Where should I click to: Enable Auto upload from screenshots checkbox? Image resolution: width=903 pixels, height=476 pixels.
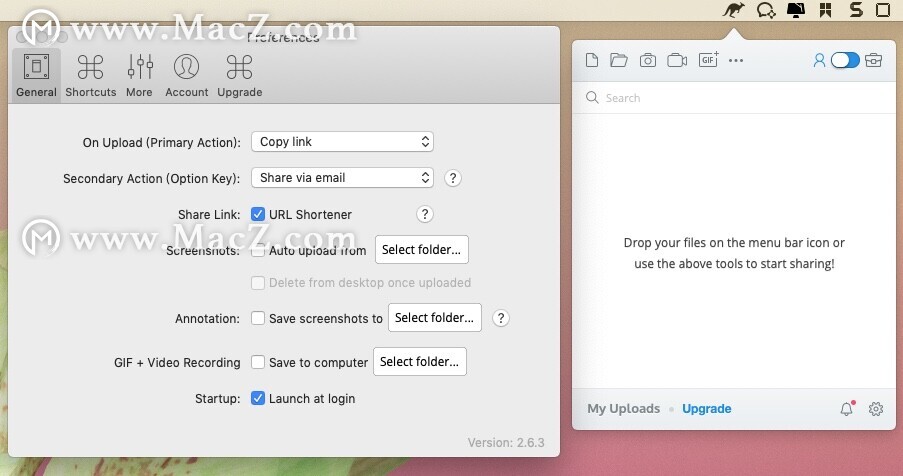(x=258, y=250)
